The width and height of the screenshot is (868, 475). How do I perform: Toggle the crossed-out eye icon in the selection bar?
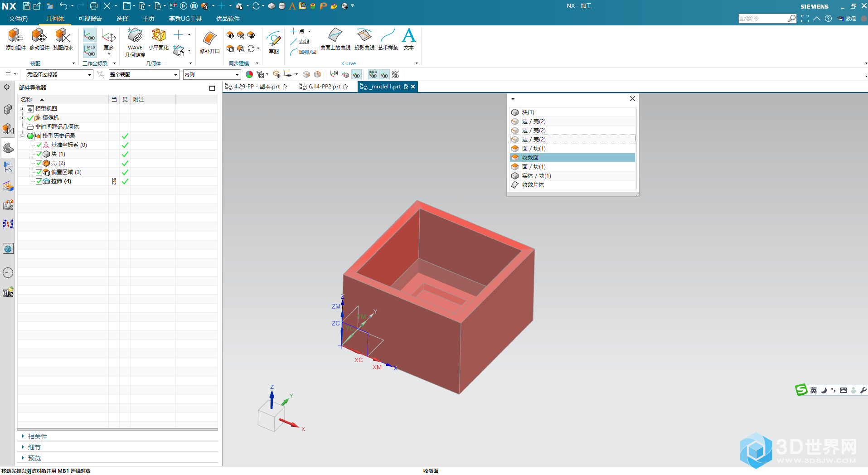pos(395,74)
